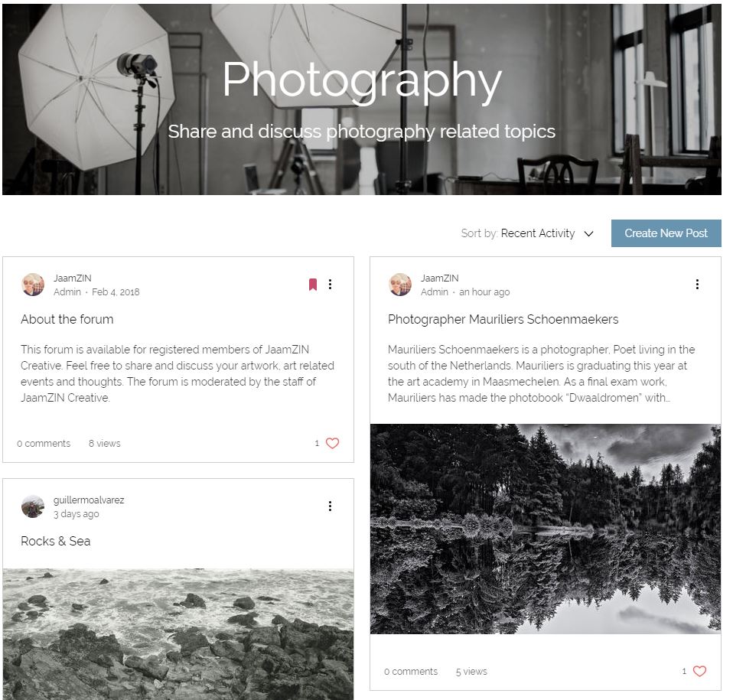Open three-dot menu on Mauriliers Schoenmaekers post

coord(697,284)
